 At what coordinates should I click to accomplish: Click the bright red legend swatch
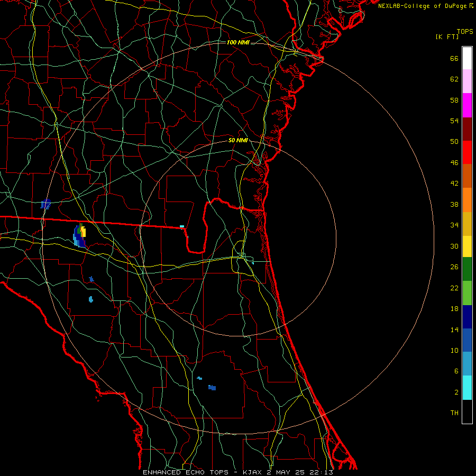(467, 152)
